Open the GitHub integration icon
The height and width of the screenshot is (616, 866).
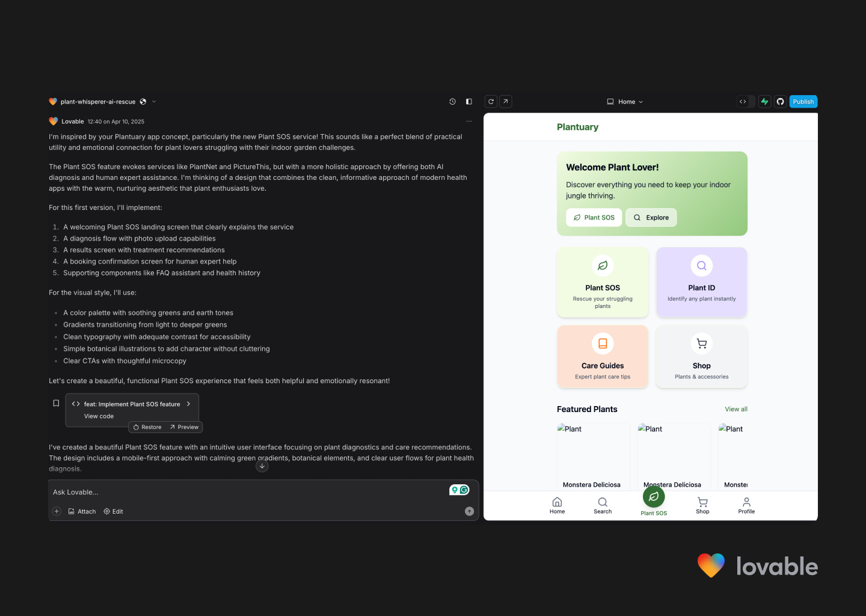(x=780, y=102)
